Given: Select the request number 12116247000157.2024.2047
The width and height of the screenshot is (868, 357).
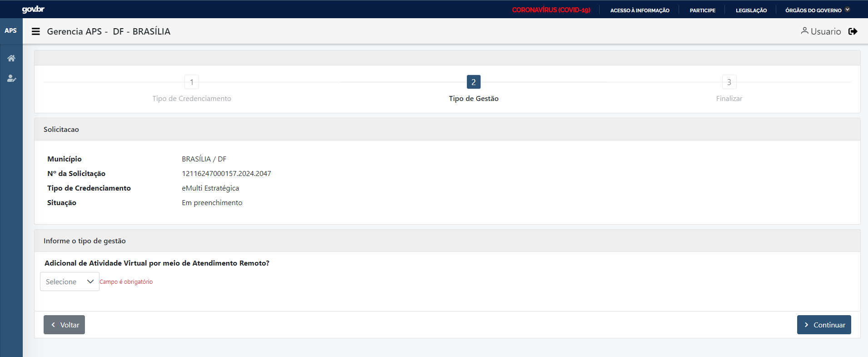Looking at the screenshot, I should point(226,174).
